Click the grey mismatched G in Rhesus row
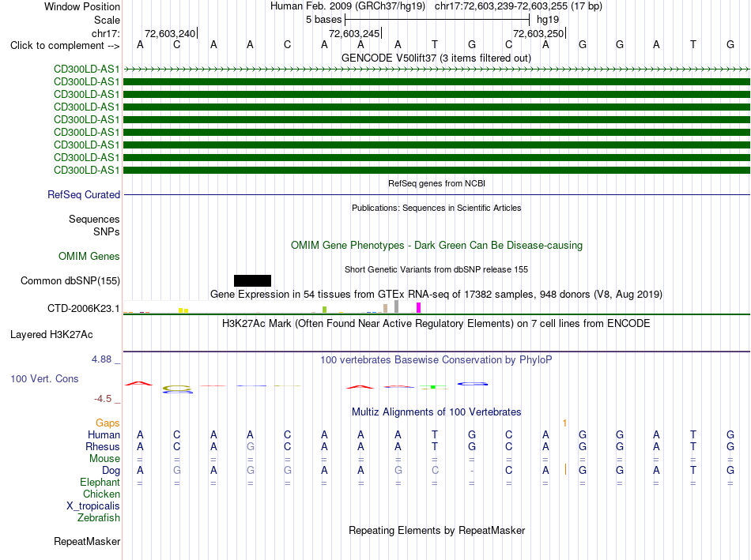751x560 pixels. click(250, 446)
